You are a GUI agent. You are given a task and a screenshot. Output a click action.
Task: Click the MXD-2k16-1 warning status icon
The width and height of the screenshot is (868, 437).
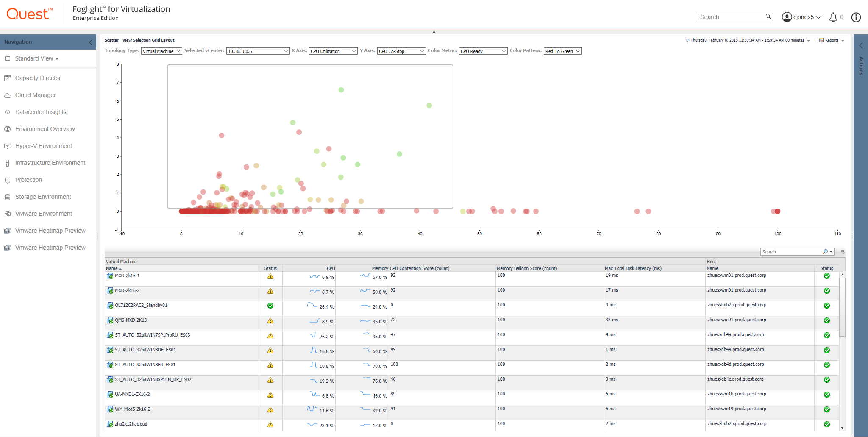click(270, 276)
